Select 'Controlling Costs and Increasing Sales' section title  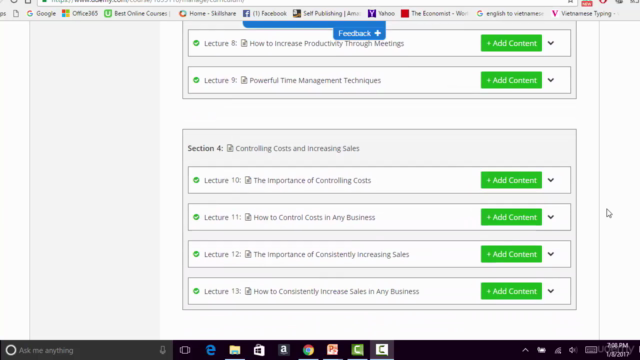click(x=298, y=148)
